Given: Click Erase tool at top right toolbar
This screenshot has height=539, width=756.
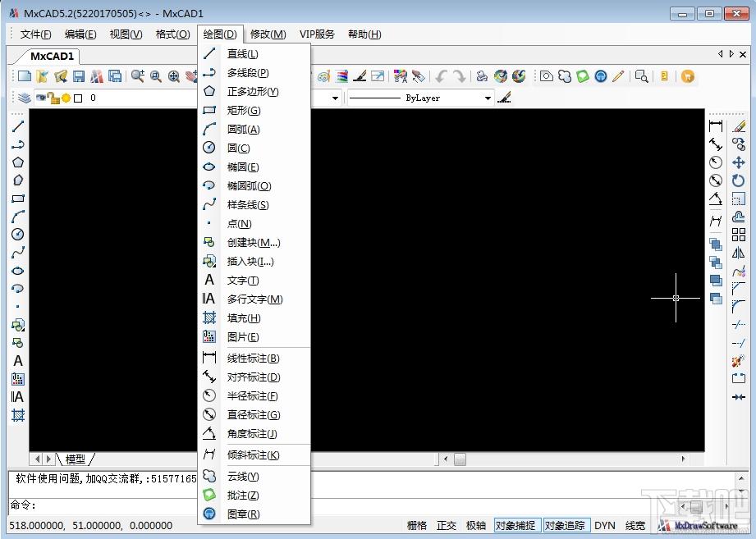Looking at the screenshot, I should 738,126.
